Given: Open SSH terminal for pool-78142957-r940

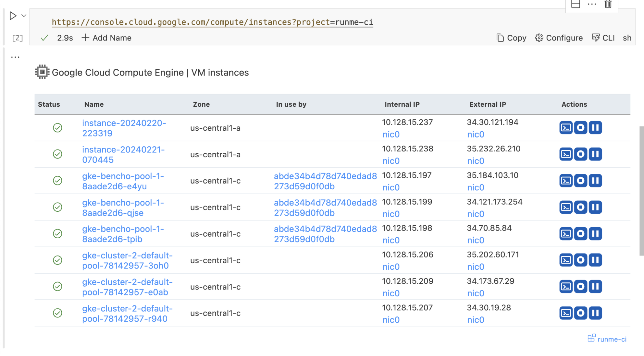Looking at the screenshot, I should [x=566, y=313].
